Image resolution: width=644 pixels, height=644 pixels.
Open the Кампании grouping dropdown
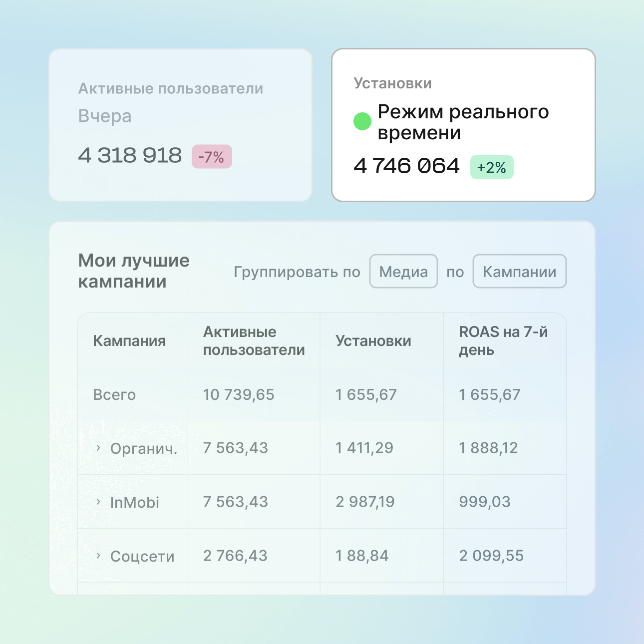(519, 272)
